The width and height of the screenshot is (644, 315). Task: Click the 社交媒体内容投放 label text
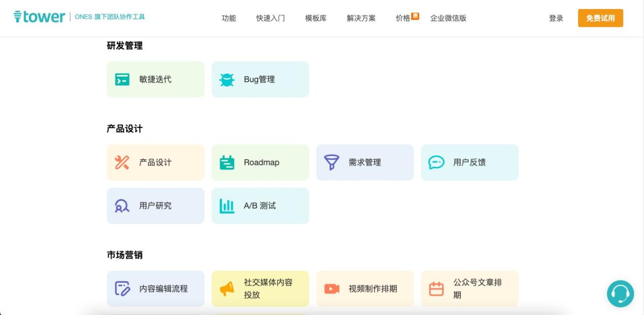pos(268,289)
